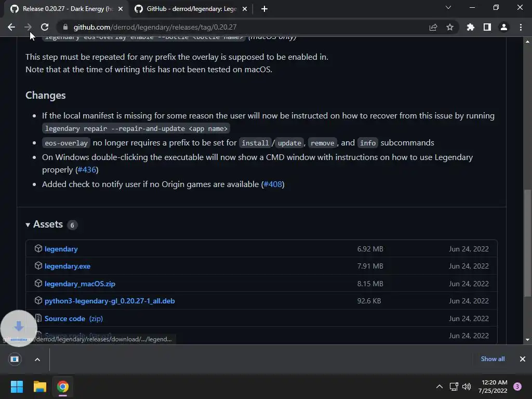Switch to the derrod/legendary GitHub tab
532x399 pixels.
coord(191,9)
